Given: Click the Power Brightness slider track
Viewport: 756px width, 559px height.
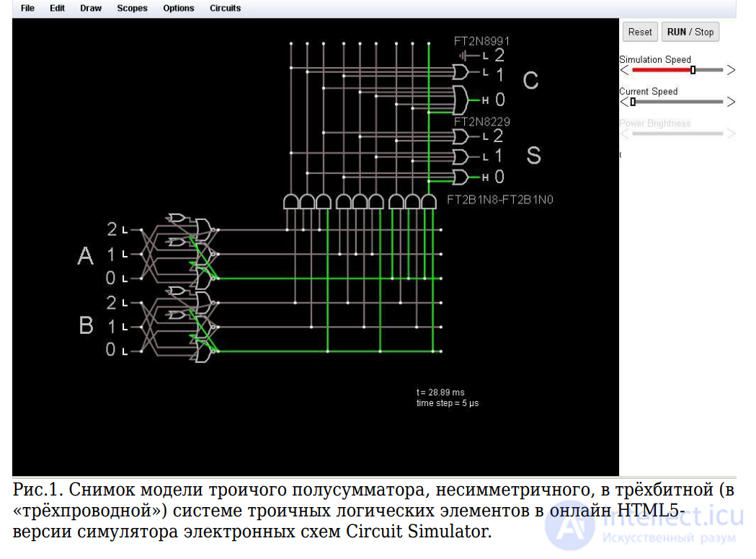Looking at the screenshot, I should 677,133.
